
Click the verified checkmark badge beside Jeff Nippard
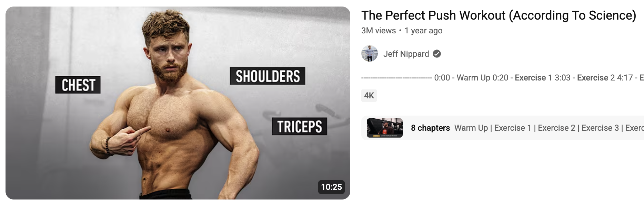click(437, 54)
